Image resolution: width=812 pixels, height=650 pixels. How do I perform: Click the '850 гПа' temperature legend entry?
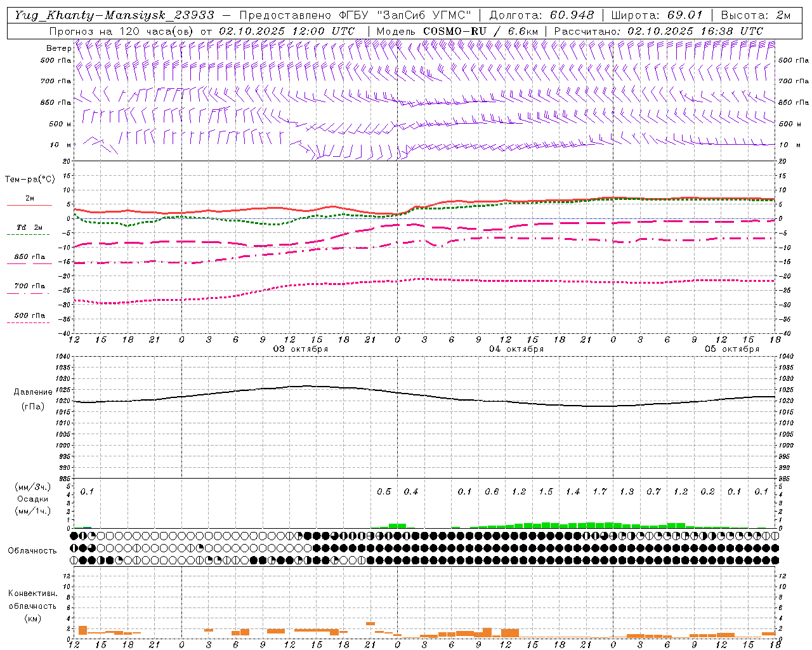(x=29, y=257)
